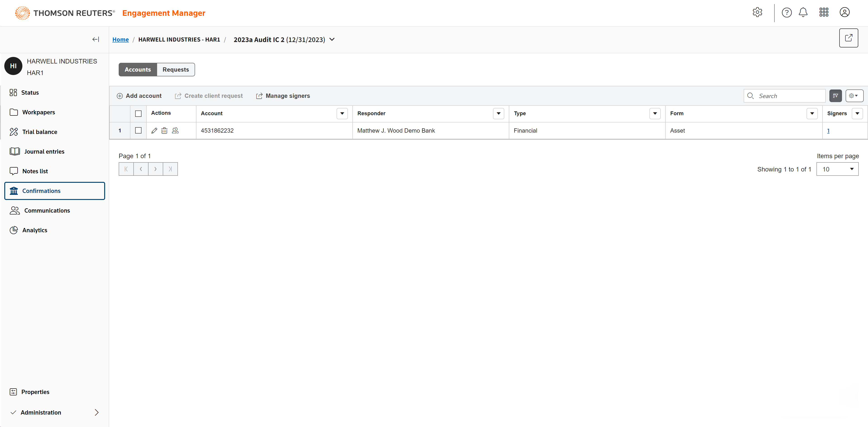
Task: Click the signers people icon in row 1
Action: coord(175,131)
